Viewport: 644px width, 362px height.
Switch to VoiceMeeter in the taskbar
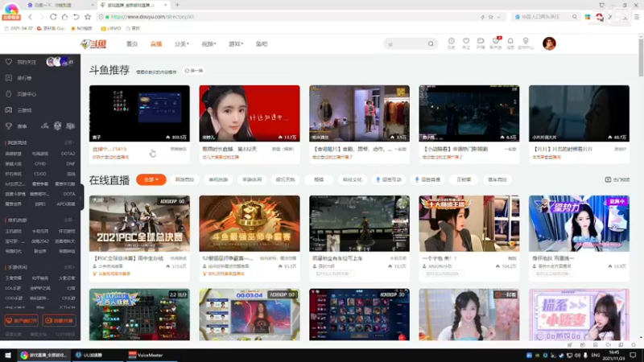point(150,355)
